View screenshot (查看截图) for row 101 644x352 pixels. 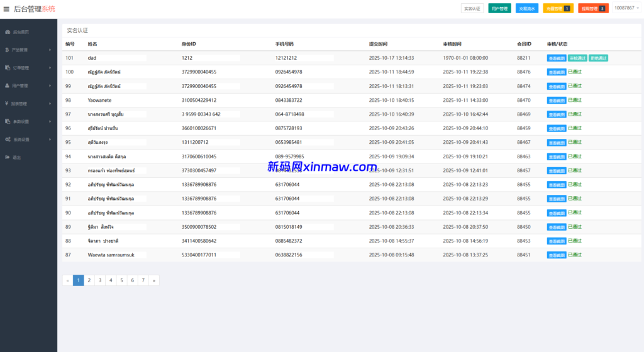click(x=557, y=58)
